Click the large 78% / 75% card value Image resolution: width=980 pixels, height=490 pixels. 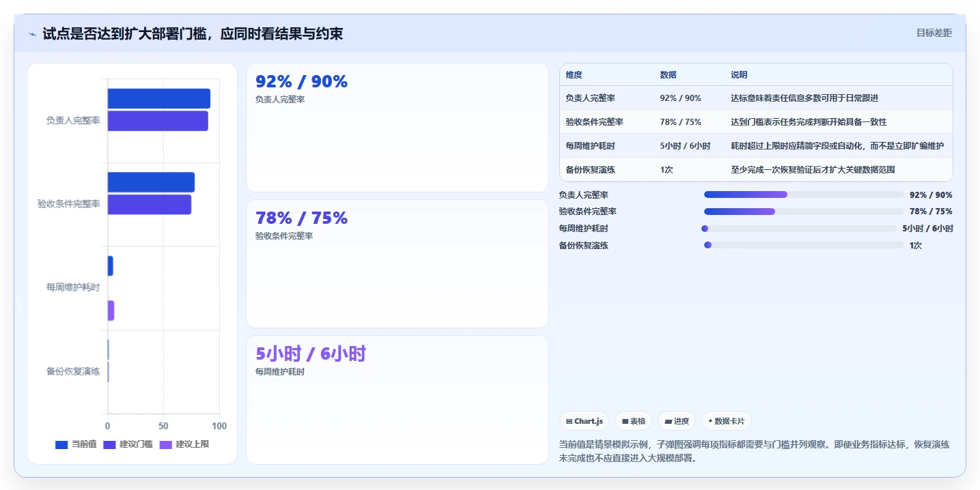[301, 218]
